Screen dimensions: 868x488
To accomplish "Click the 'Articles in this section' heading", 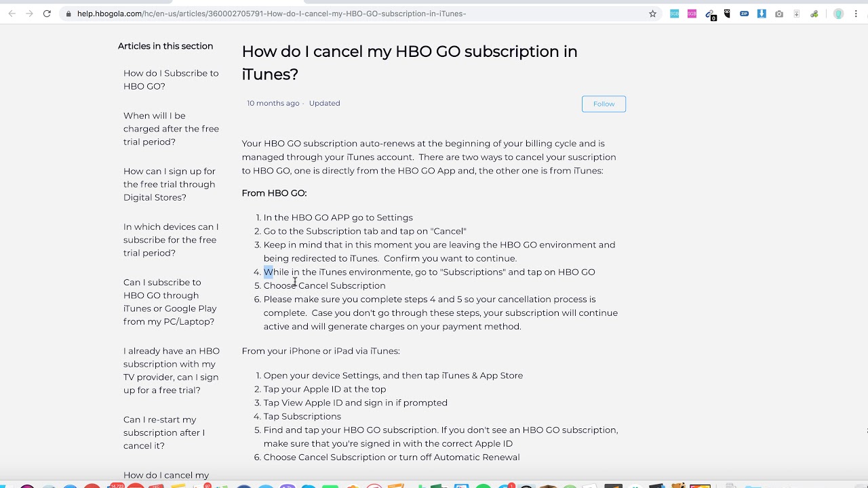I will point(165,46).
